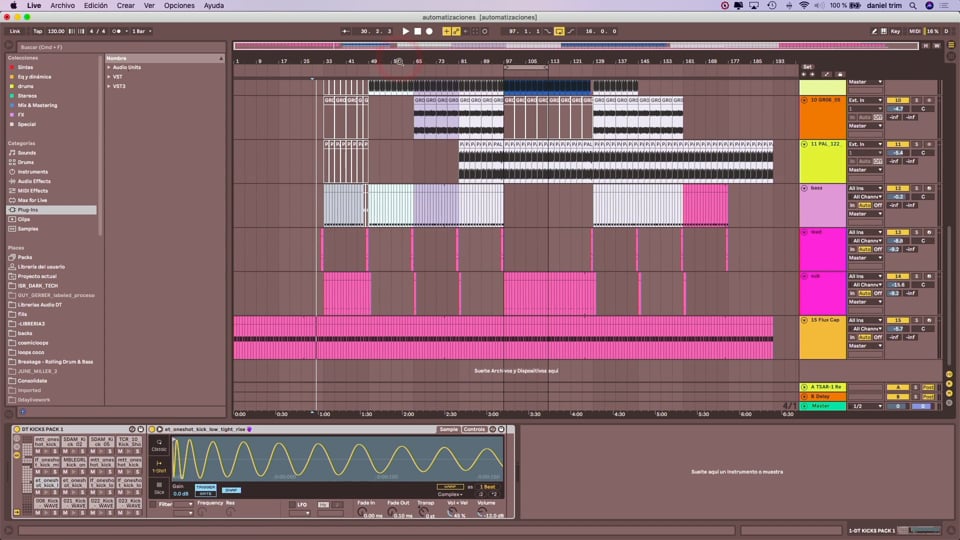Stop playback with the Stop button

[418, 31]
